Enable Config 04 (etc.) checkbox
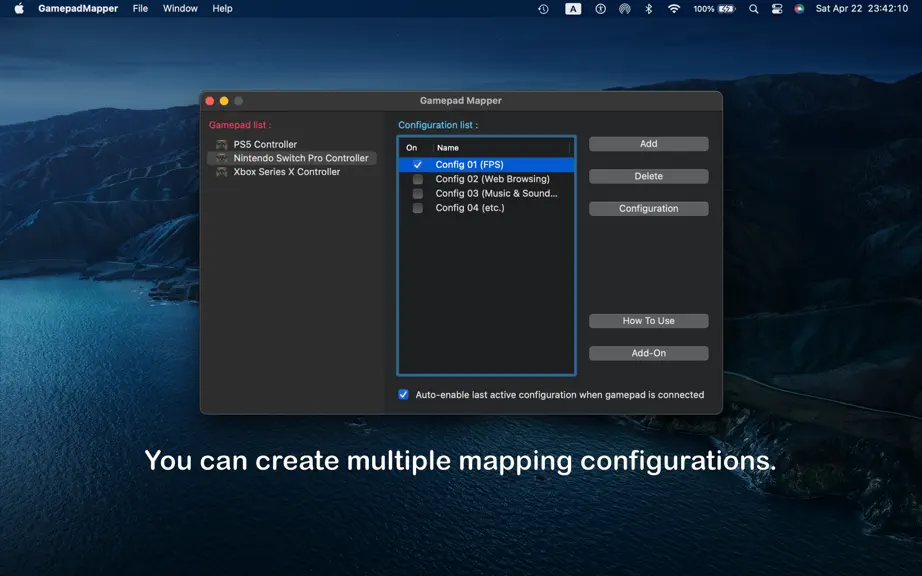The width and height of the screenshot is (922, 576). pyautogui.click(x=417, y=208)
